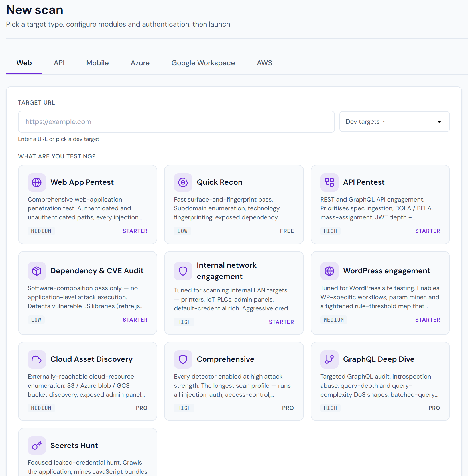Image resolution: width=468 pixels, height=476 pixels.
Task: Select the Web App Pentest profile title
Action: (82, 182)
